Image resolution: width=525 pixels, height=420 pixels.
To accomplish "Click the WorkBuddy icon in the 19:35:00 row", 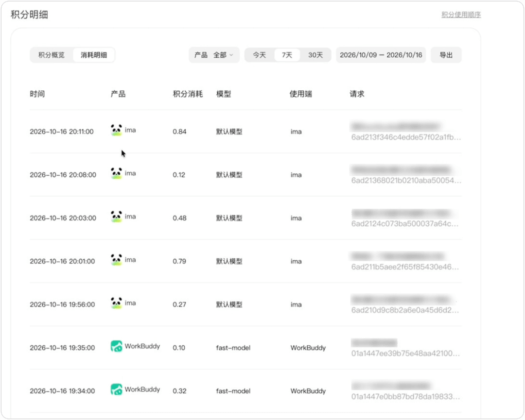I will tap(116, 346).
